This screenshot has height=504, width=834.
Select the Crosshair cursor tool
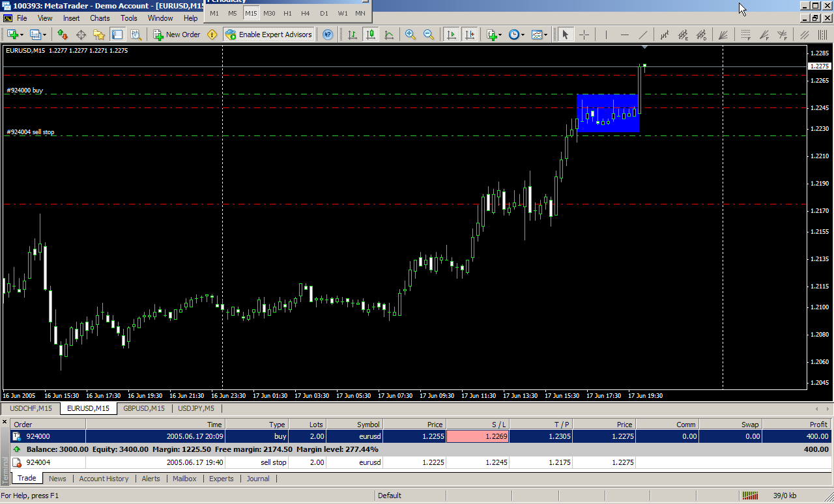tap(584, 35)
